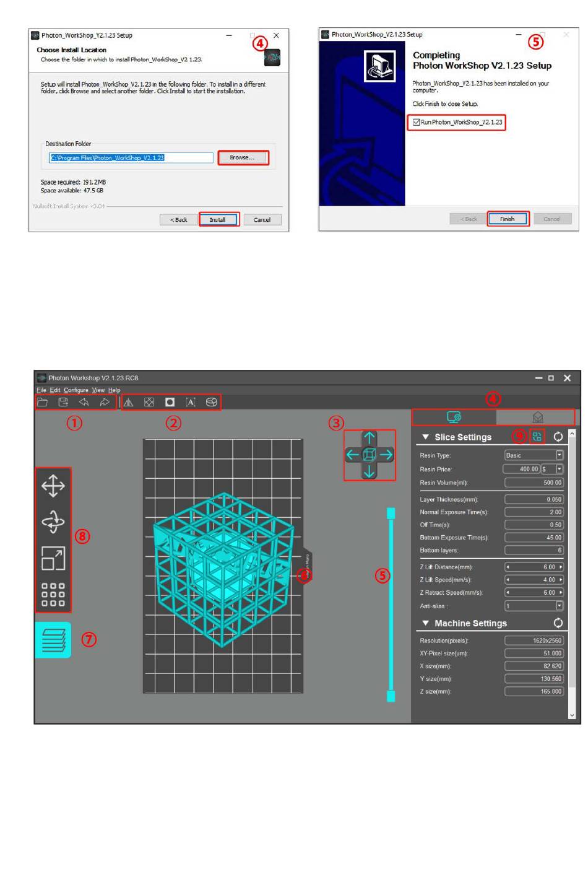The width and height of the screenshot is (588, 879).
Task: Open the File menu
Action: (41, 390)
